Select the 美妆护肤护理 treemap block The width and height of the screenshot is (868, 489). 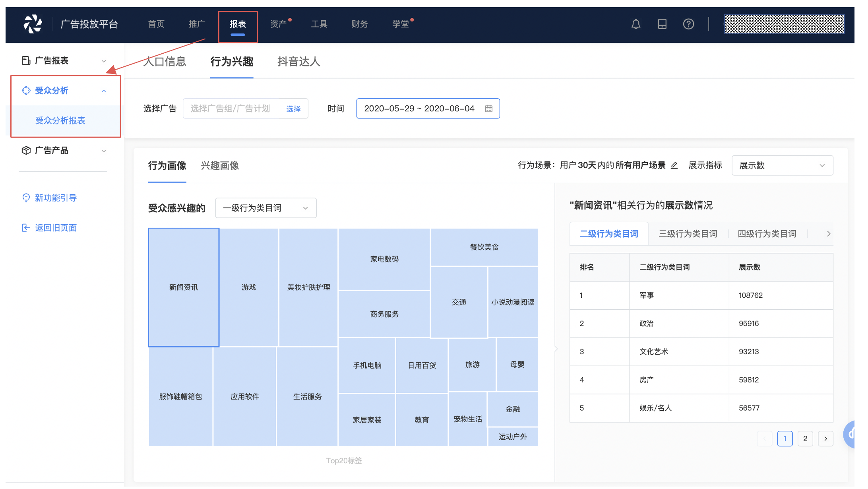[x=308, y=287]
